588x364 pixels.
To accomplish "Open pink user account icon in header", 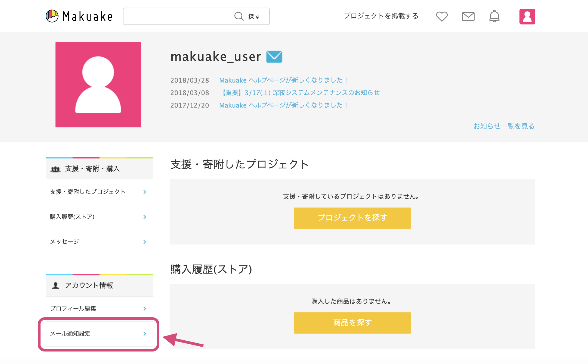I will point(527,17).
